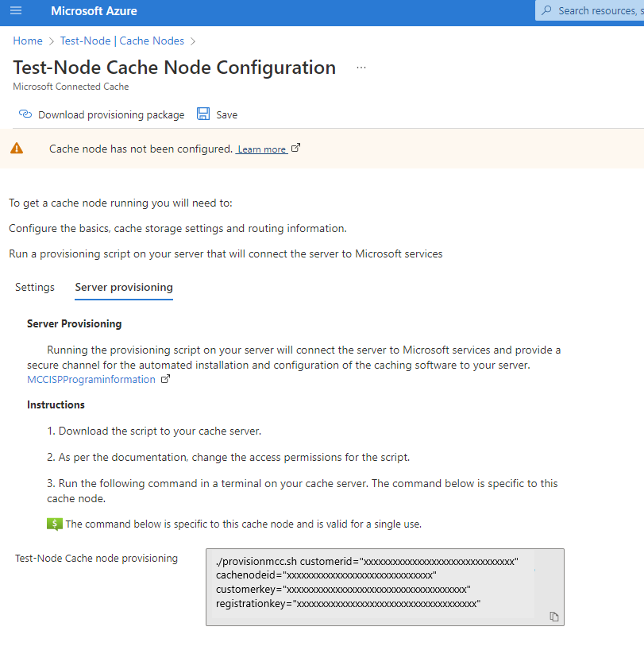Click the green script note icon
This screenshot has width=644, height=650.
click(53, 524)
